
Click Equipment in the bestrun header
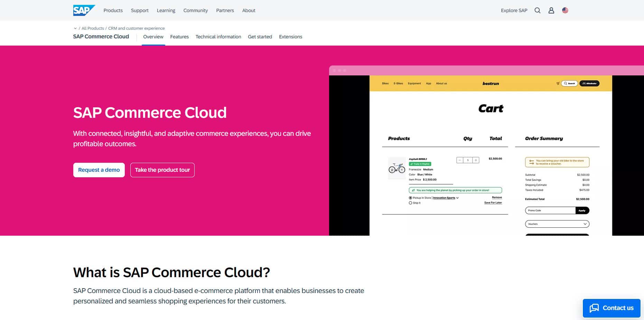[x=414, y=83]
